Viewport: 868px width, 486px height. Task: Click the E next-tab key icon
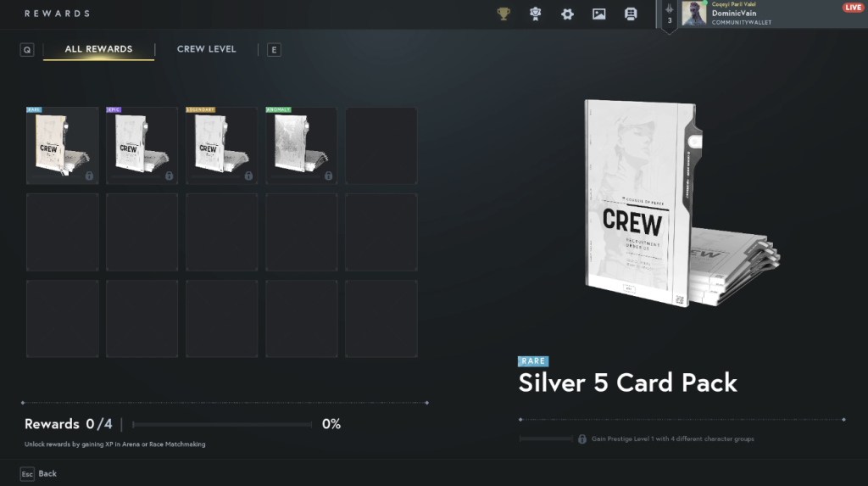[x=274, y=50]
